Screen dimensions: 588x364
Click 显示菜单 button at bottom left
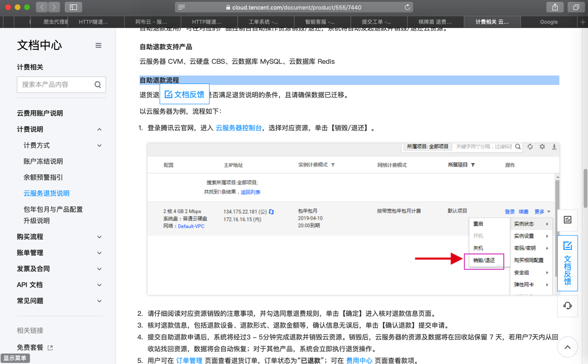[15, 358]
